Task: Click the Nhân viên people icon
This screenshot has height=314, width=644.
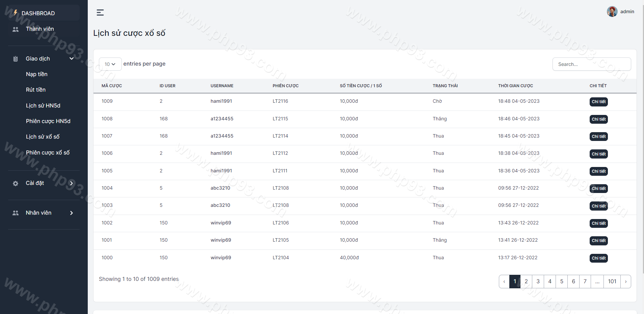Action: (x=16, y=213)
